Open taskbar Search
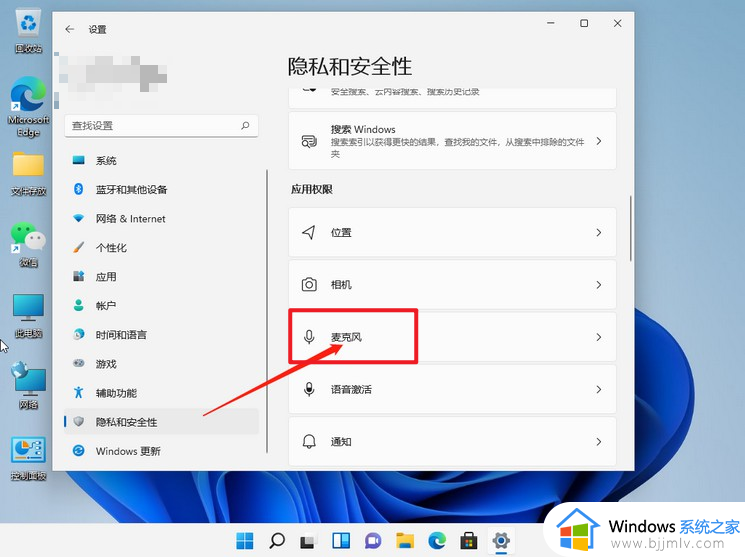 pyautogui.click(x=277, y=540)
